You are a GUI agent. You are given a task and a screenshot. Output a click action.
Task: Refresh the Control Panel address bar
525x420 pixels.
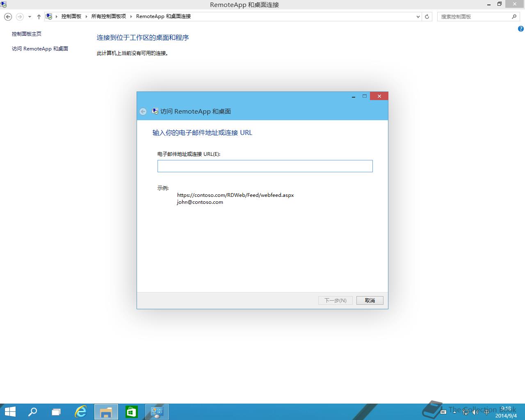coord(427,16)
